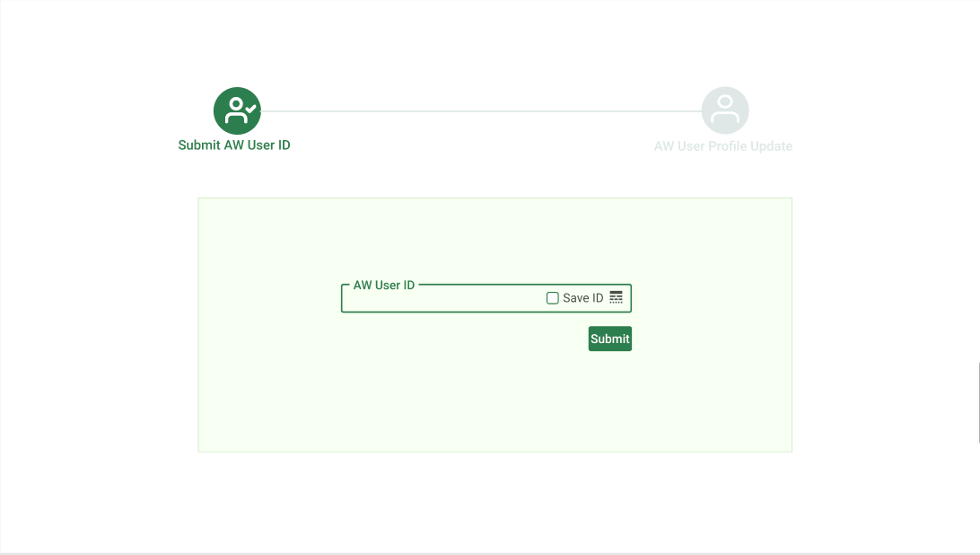Click the Submit button below the ID field
Image resolution: width=980 pixels, height=555 pixels.
tap(610, 339)
